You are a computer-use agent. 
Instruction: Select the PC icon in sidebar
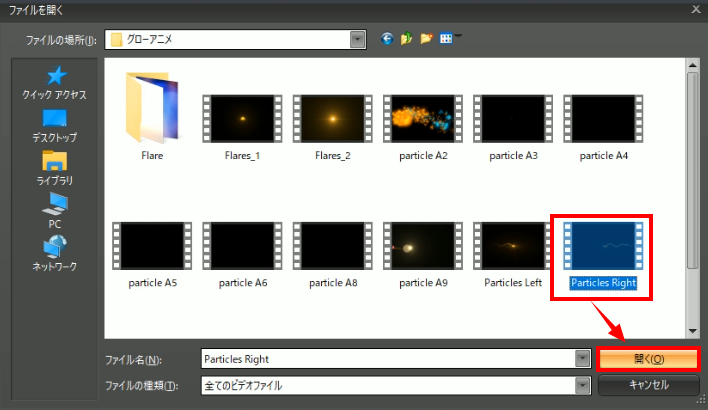(55, 210)
